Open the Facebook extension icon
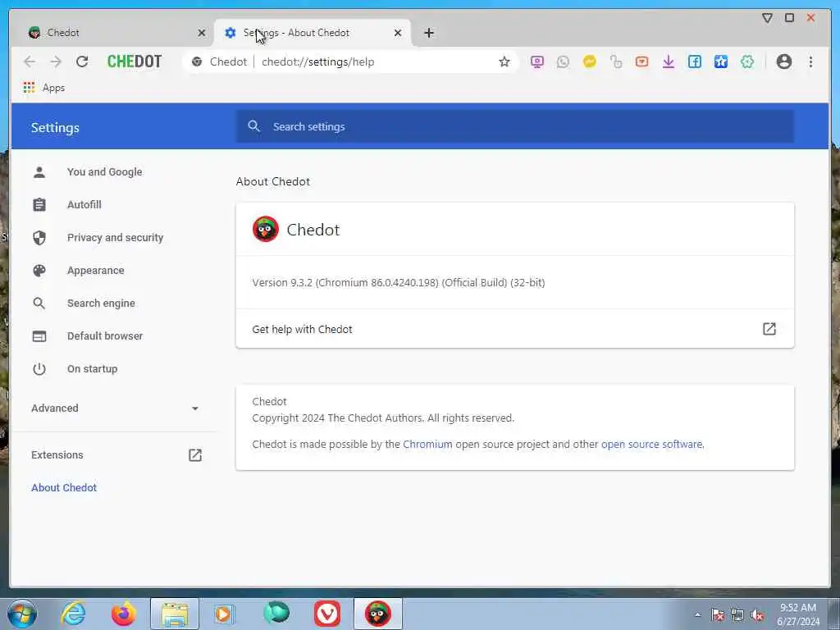840x630 pixels. coord(694,62)
